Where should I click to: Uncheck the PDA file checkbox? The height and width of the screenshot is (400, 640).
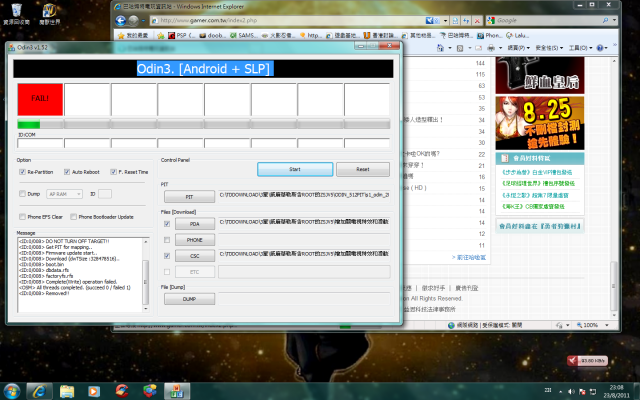pos(167,224)
